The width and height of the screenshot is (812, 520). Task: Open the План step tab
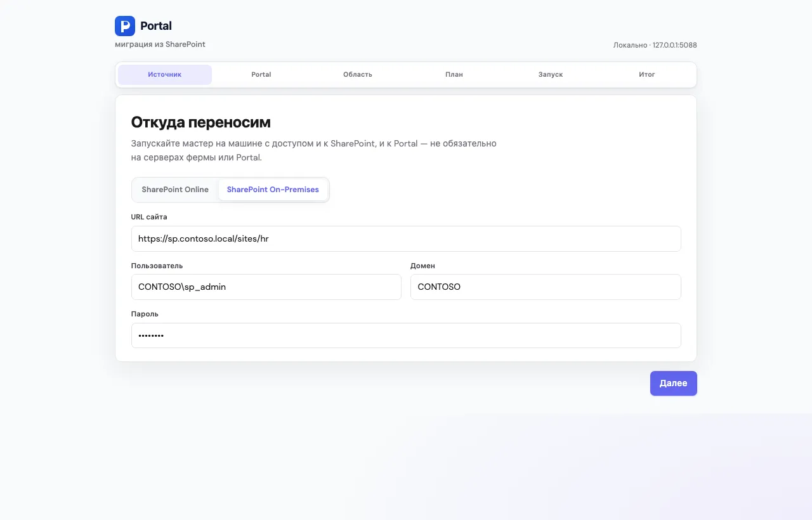(454, 75)
